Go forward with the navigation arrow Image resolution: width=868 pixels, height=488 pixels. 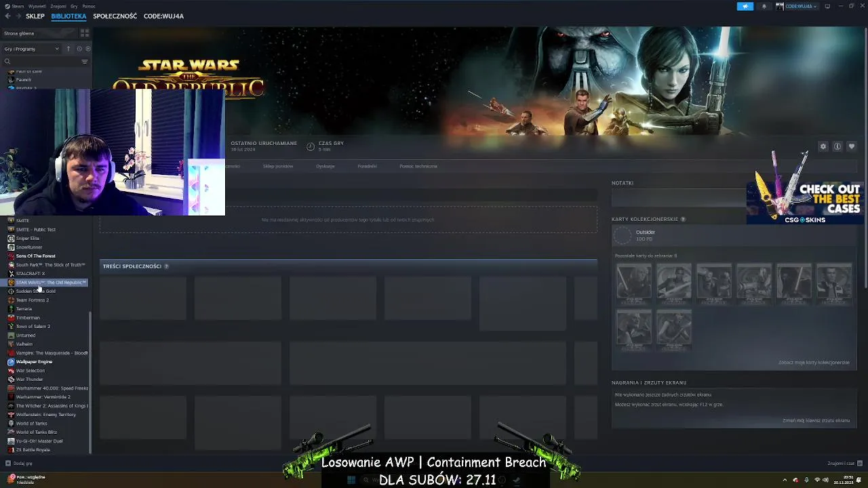pyautogui.click(x=18, y=16)
